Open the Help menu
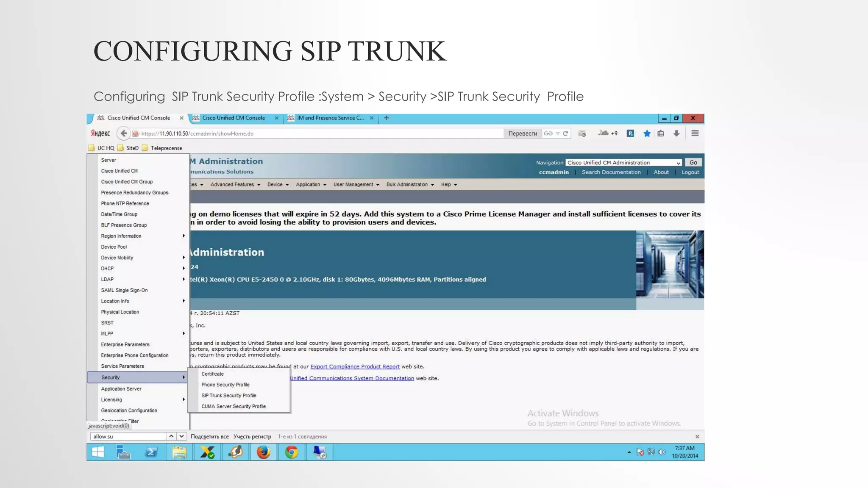This screenshot has width=868, height=488. pyautogui.click(x=449, y=185)
